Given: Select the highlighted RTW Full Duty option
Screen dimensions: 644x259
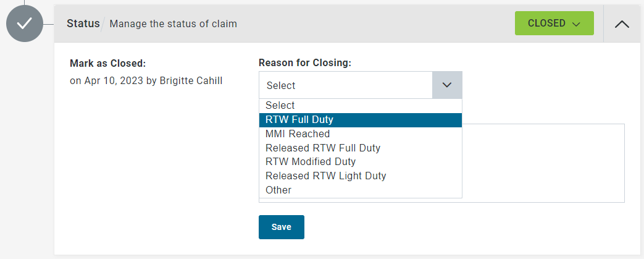Looking at the screenshot, I should 360,120.
